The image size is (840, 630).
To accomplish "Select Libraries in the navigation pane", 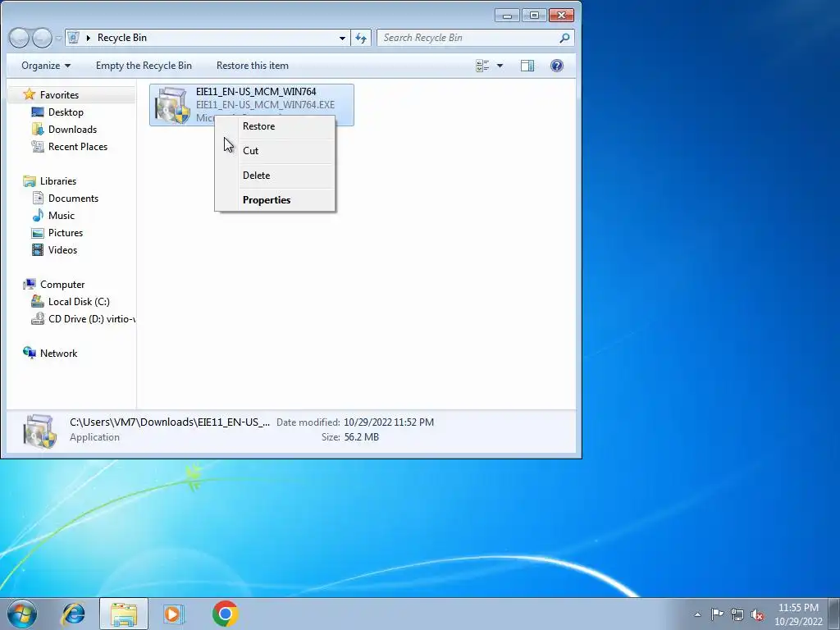I will click(58, 181).
